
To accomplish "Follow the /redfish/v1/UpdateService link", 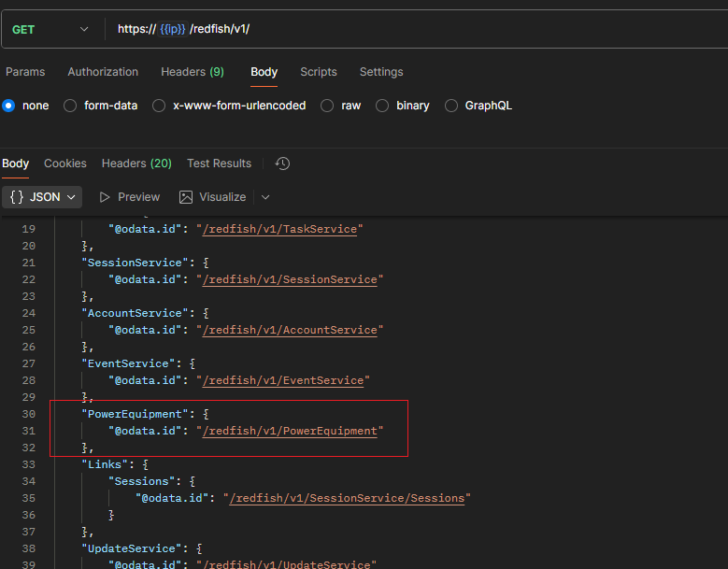I will pos(287,564).
